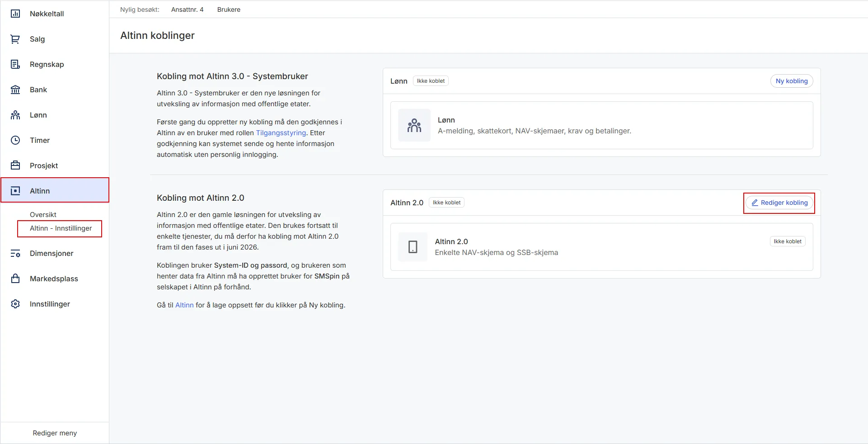Select Altinn - Innstillinger submenu item
Viewport: 868px width, 444px height.
click(x=61, y=228)
